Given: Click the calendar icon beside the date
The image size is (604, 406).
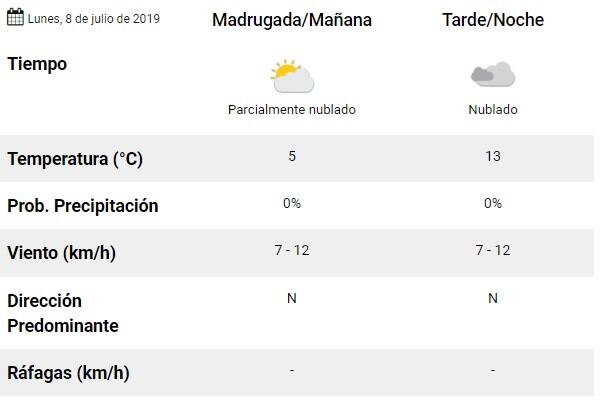Looking at the screenshot, I should [x=15, y=18].
